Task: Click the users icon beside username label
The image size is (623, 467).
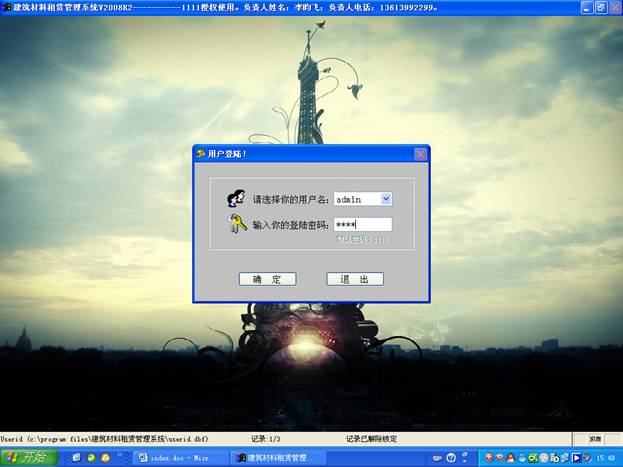Action: 236,199
